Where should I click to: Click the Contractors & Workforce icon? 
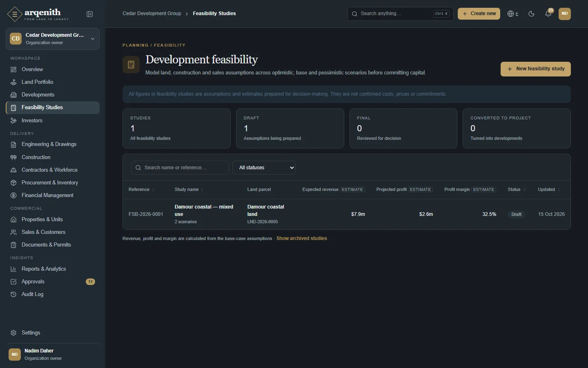coord(13,170)
